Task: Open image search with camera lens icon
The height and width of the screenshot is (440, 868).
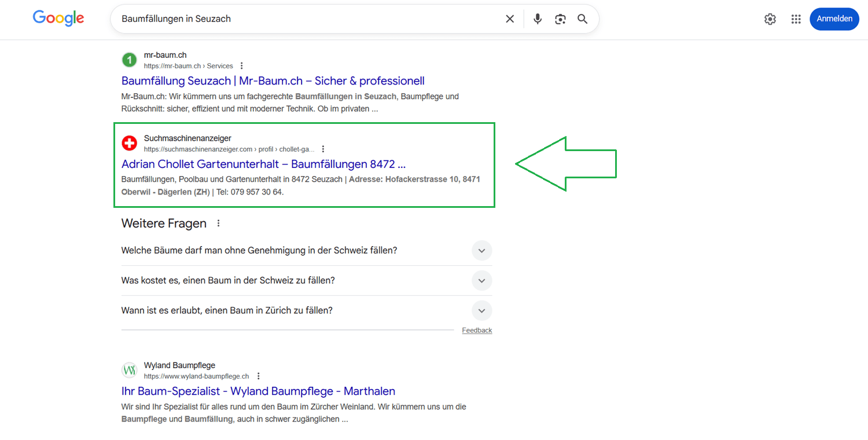Action: tap(560, 19)
